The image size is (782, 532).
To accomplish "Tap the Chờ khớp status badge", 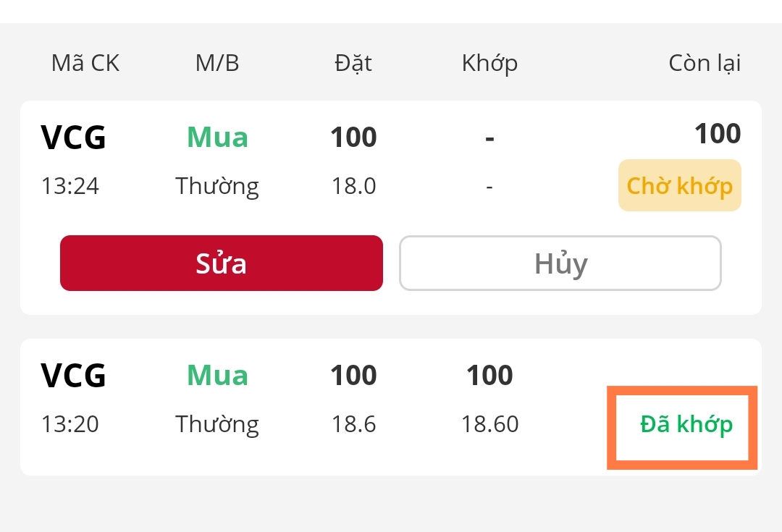I will [679, 186].
